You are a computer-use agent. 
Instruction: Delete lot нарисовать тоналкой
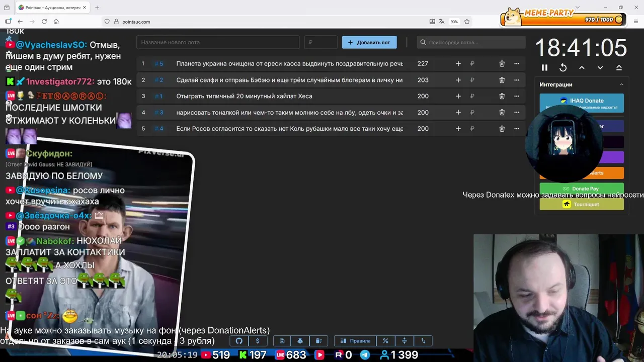click(x=502, y=113)
